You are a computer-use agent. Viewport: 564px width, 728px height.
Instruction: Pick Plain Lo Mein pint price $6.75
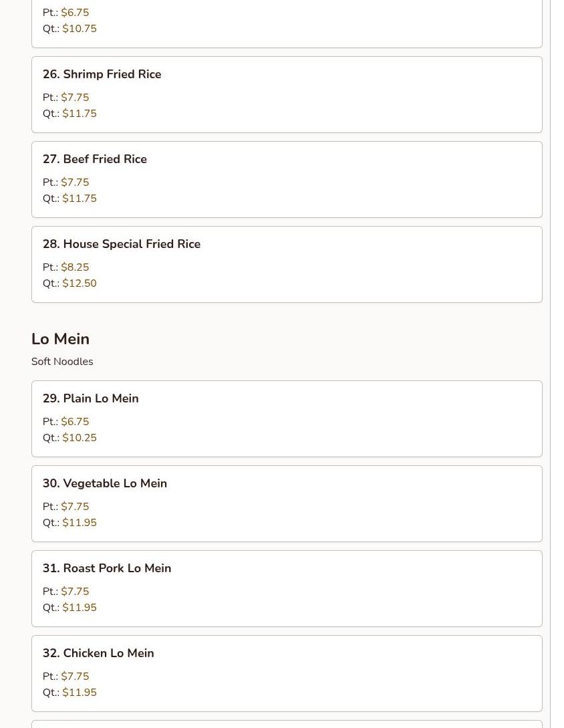(x=75, y=422)
